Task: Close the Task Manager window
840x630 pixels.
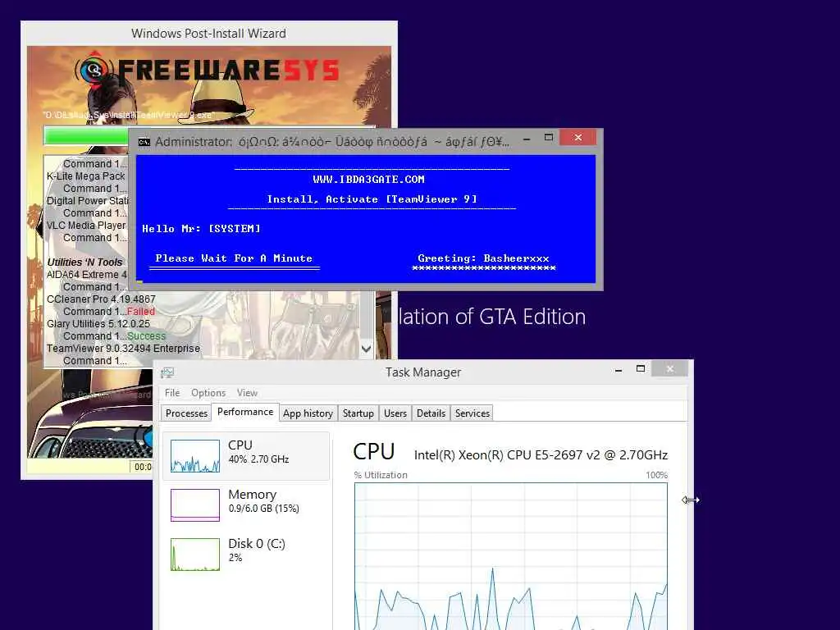Action: click(x=669, y=369)
